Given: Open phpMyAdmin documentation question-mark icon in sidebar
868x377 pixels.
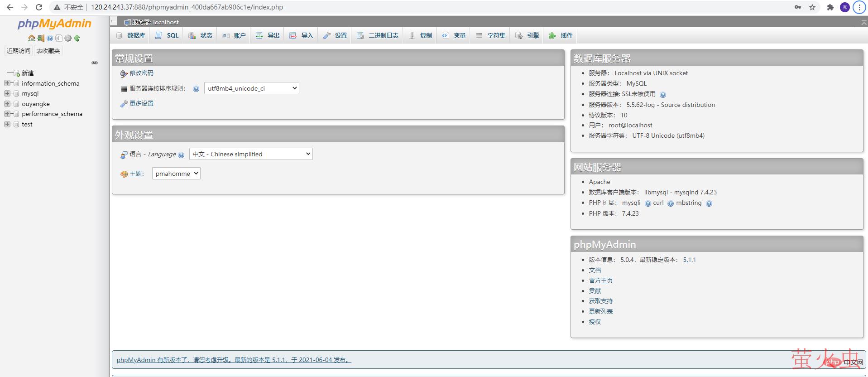Looking at the screenshot, I should coord(50,39).
